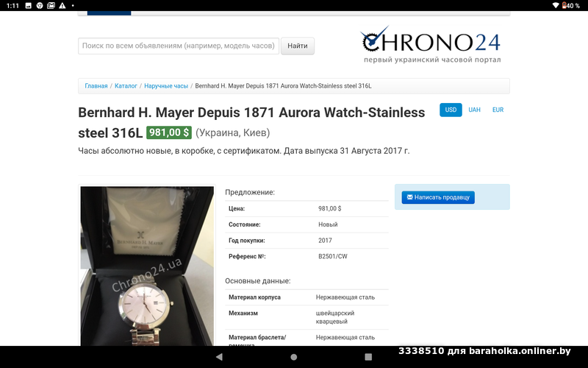Click the Материал браслета/ремешка label
The image size is (588, 368).
pos(257,340)
